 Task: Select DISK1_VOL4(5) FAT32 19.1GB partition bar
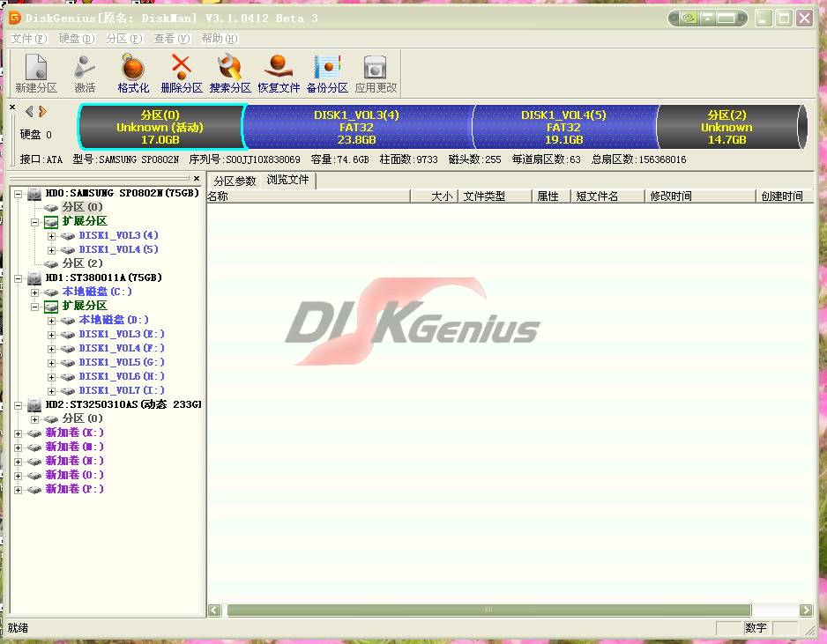point(563,127)
